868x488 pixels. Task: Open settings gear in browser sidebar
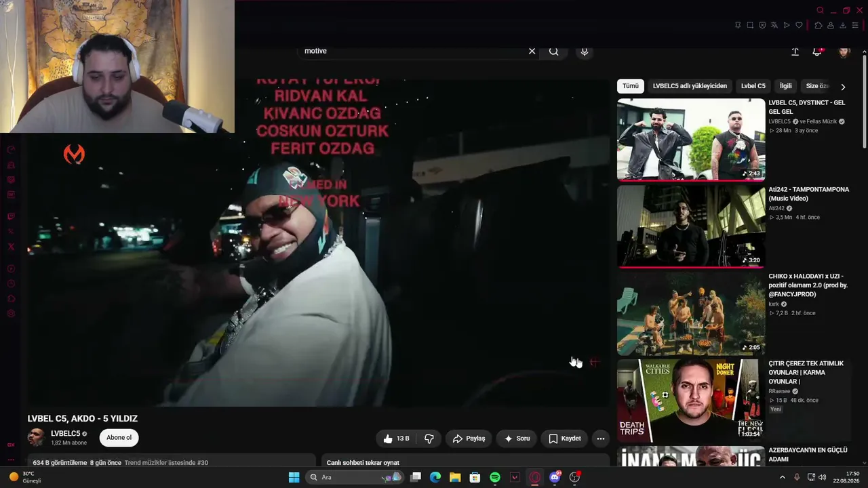pos(11,313)
